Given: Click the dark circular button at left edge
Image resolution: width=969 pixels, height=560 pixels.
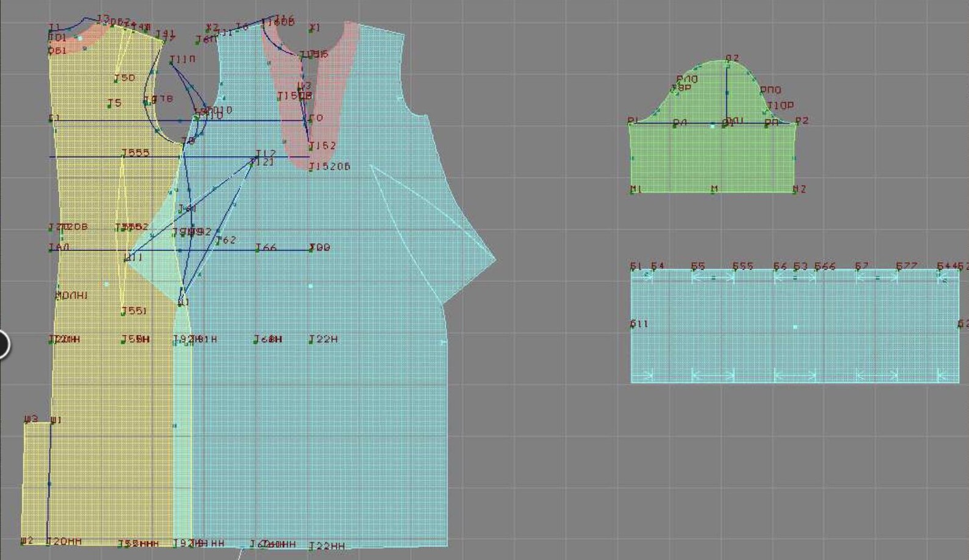Looking at the screenshot, I should tap(3, 344).
